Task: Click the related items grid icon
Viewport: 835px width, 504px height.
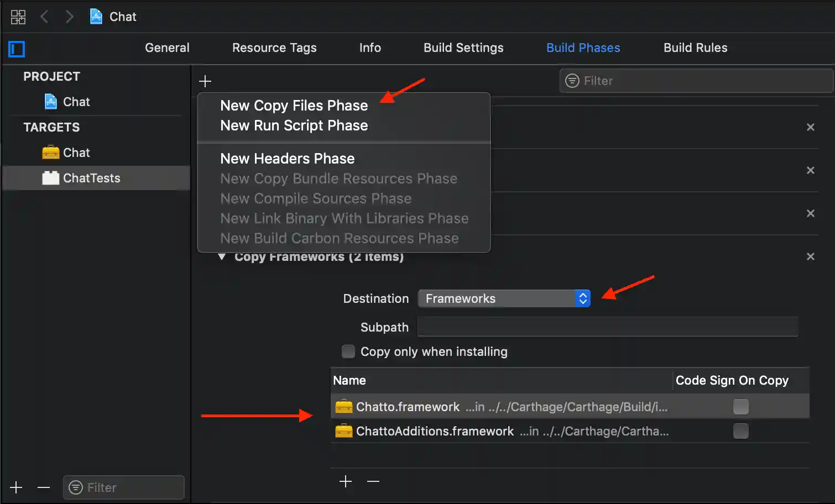Action: (x=18, y=17)
